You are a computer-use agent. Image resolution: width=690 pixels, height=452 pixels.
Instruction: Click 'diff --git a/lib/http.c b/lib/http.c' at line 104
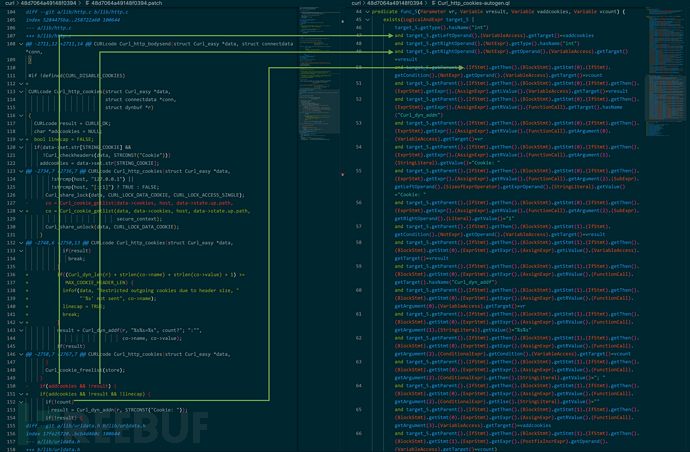point(77,12)
